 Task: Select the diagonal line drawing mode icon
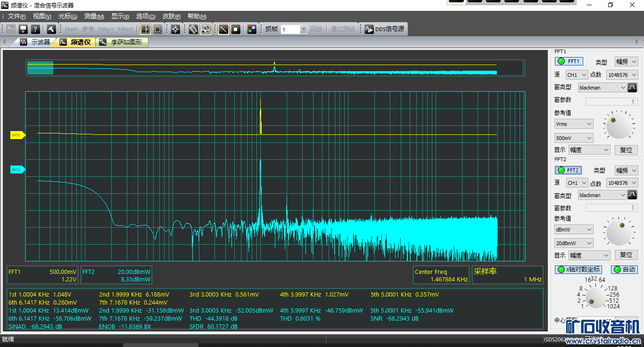click(223, 29)
